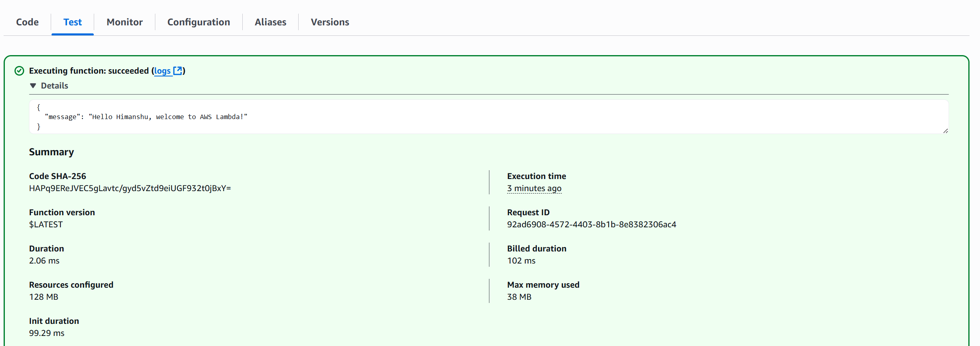Click the Summary heading
The width and height of the screenshot is (980, 346).
pyautogui.click(x=52, y=152)
